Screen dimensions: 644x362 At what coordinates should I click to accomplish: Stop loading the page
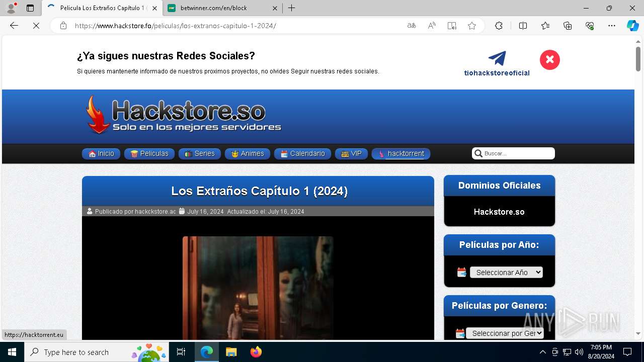tap(36, 26)
